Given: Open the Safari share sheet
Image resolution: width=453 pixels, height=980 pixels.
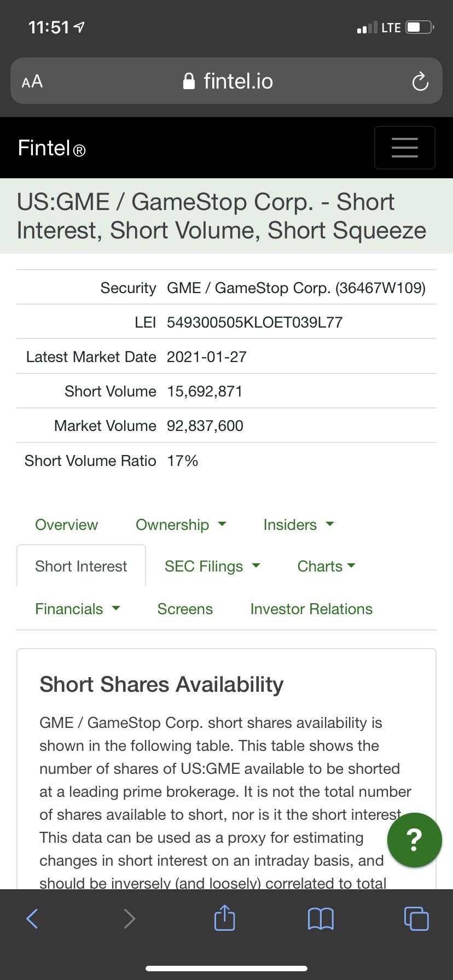Looking at the screenshot, I should coord(224,917).
